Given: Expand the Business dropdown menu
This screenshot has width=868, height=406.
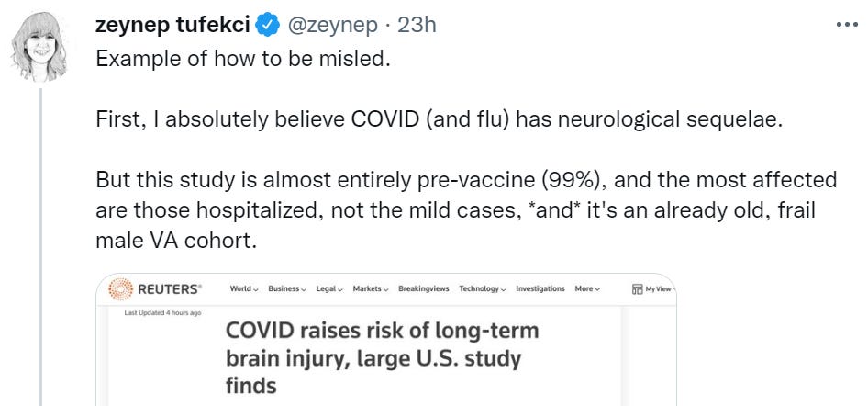Looking at the screenshot, I should pyautogui.click(x=287, y=289).
